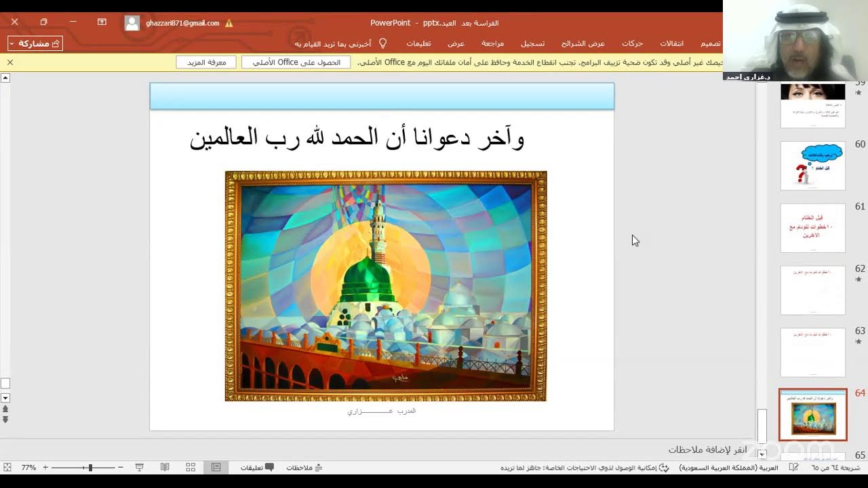The height and width of the screenshot is (488, 868).
Task: Click the editor scroll up arrow
Action: pyautogui.click(x=5, y=78)
